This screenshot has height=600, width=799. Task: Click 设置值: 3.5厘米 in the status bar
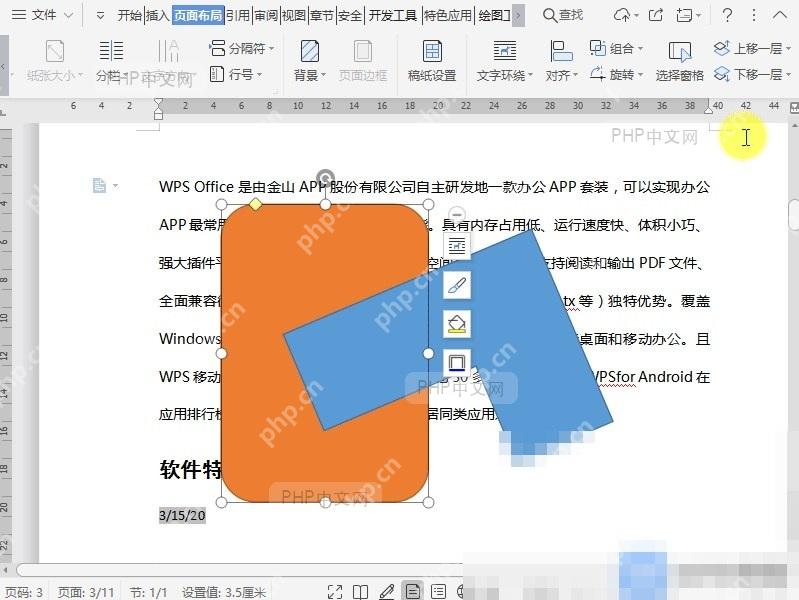224,592
